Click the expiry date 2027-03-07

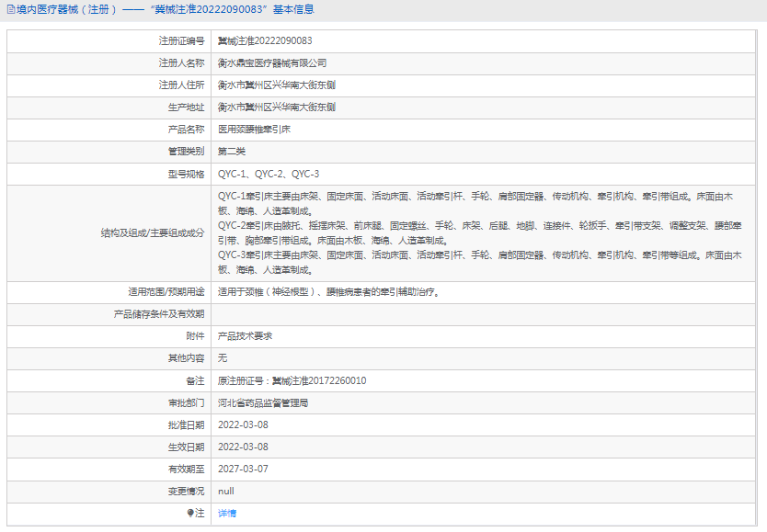[x=243, y=469]
